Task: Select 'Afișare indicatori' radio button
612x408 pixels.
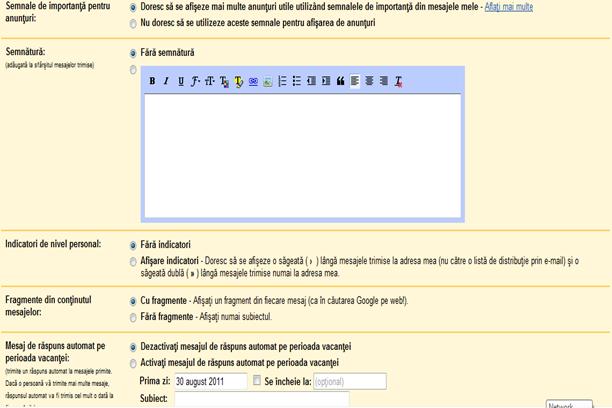Action: click(x=133, y=261)
